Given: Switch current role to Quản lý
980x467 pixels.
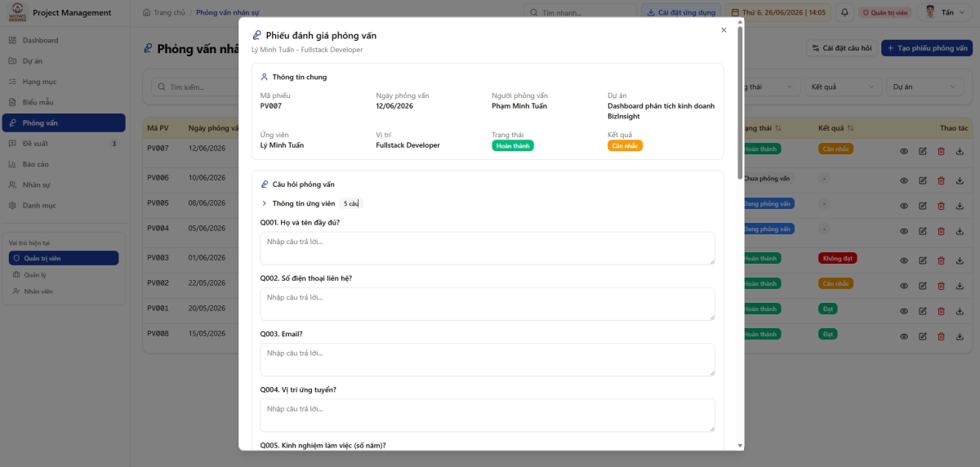Looking at the screenshot, I should (x=64, y=275).
